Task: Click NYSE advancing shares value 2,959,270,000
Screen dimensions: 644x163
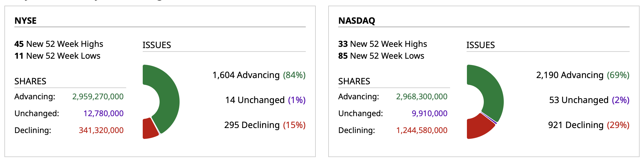Action: [98, 96]
